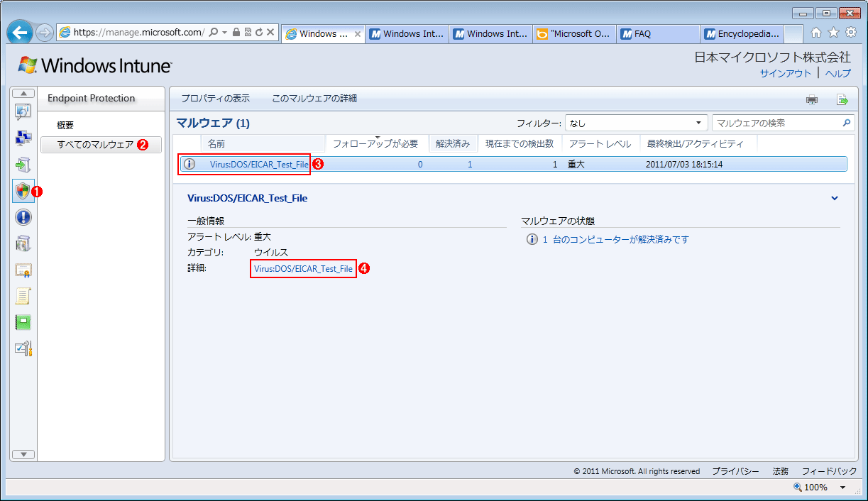Switch to the "Microsoft O... browser tab
868x501 pixels.
coord(575,33)
